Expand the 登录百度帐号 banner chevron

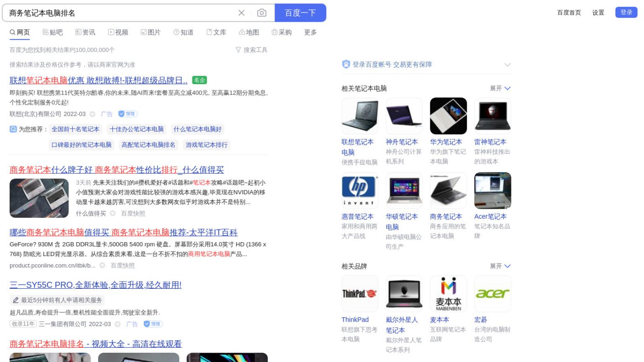click(507, 65)
